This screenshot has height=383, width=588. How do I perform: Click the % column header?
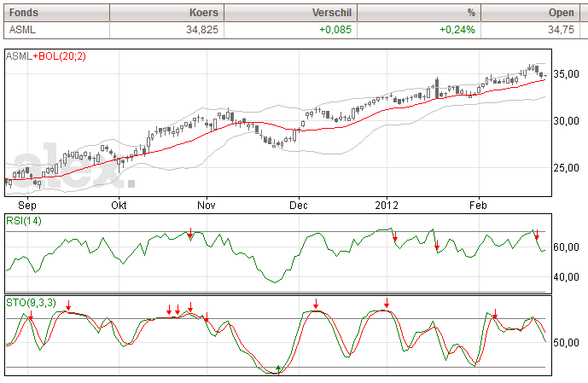(419, 13)
